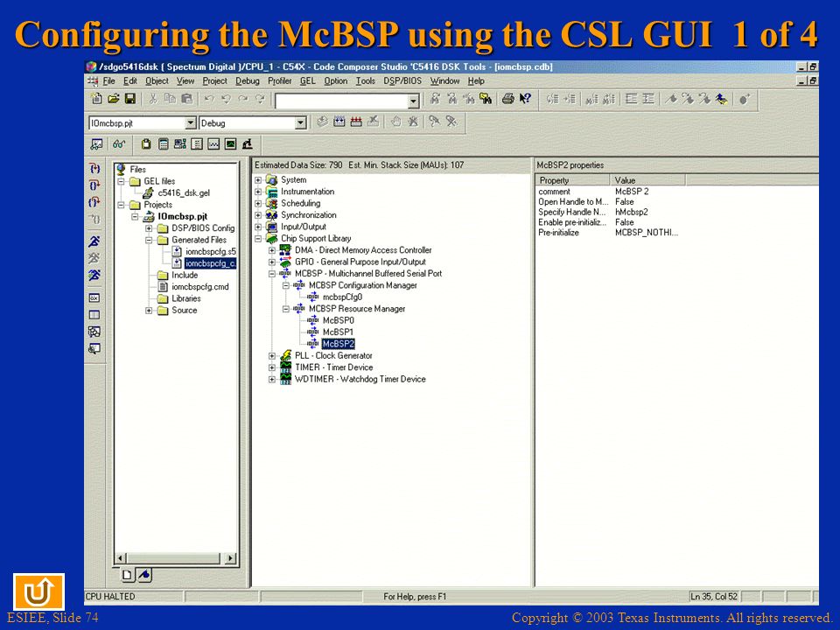The image size is (840, 630).
Task: Open the Debug menu
Action: (x=248, y=80)
